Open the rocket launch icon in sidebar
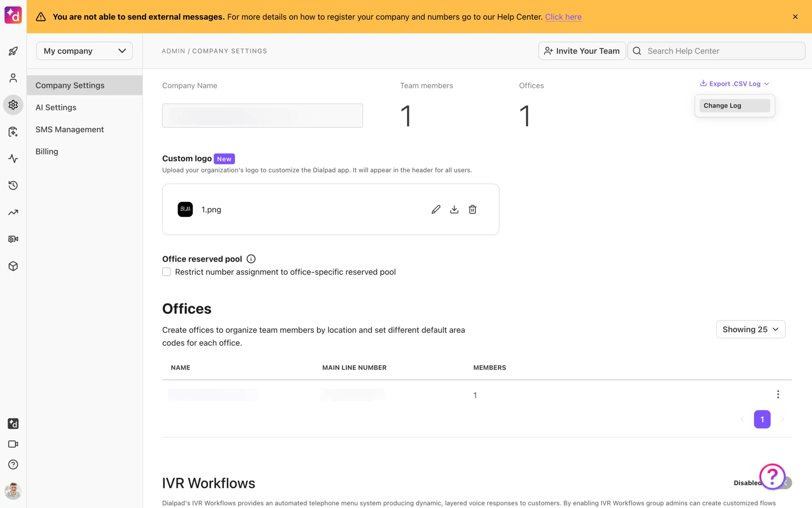Image resolution: width=812 pixels, height=508 pixels. [13, 51]
